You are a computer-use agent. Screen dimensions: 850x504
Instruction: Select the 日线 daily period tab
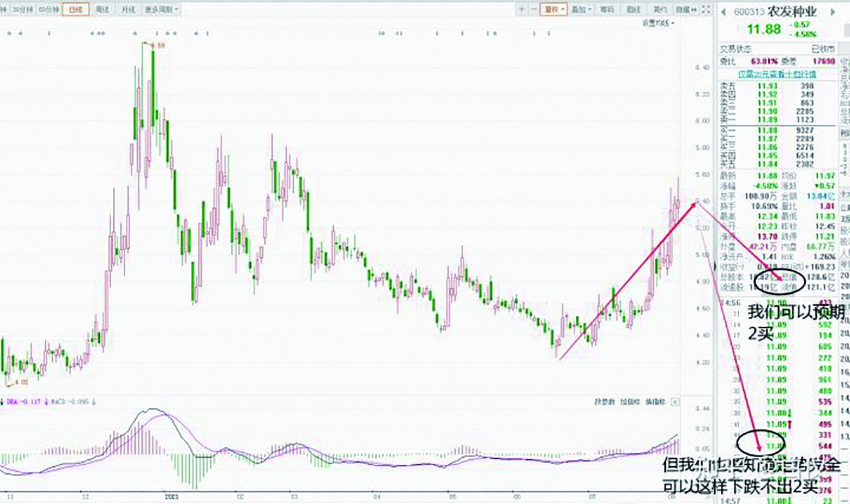tap(75, 9)
